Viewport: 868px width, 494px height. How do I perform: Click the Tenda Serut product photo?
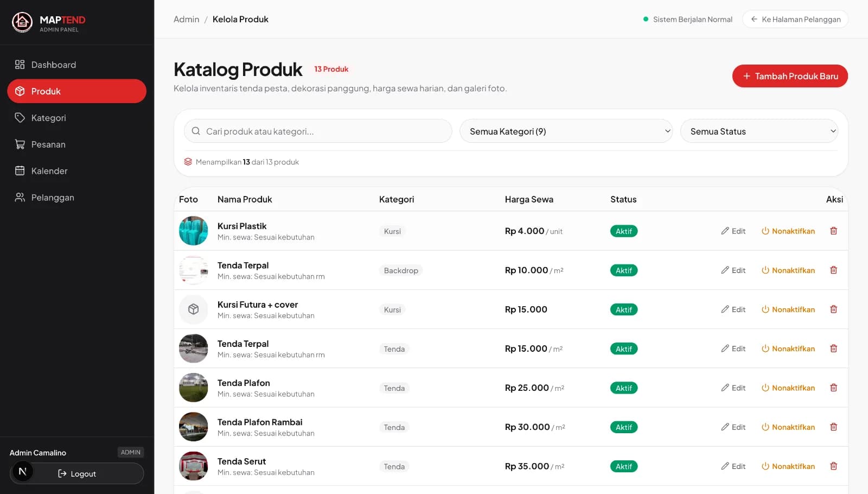pyautogui.click(x=193, y=466)
